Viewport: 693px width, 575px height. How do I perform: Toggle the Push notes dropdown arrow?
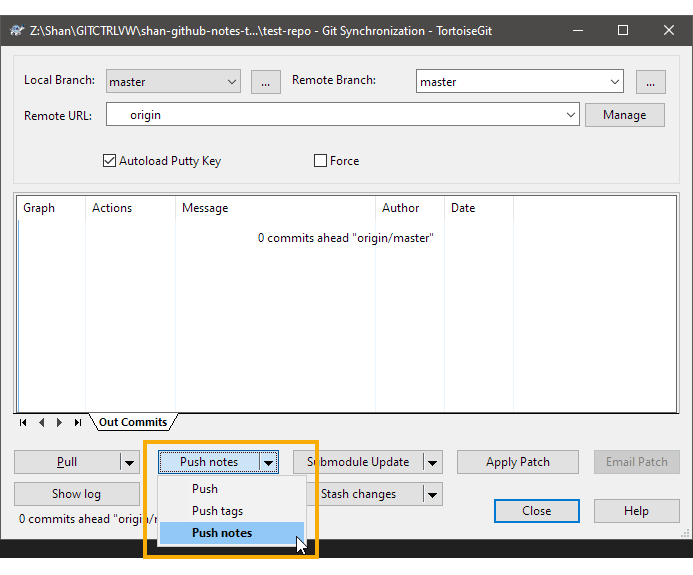point(269,462)
